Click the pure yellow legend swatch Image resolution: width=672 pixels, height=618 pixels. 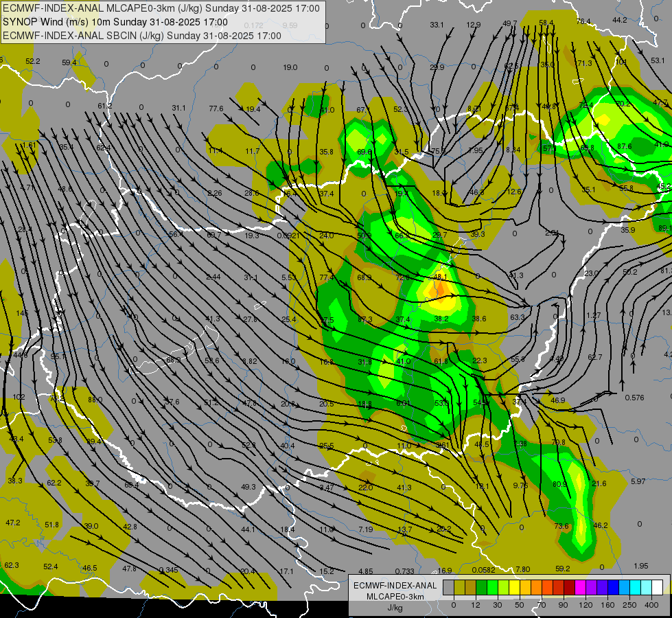pos(515,587)
